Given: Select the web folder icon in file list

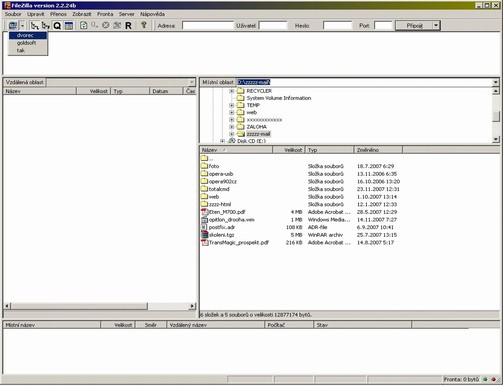Looking at the screenshot, I should [x=205, y=197].
